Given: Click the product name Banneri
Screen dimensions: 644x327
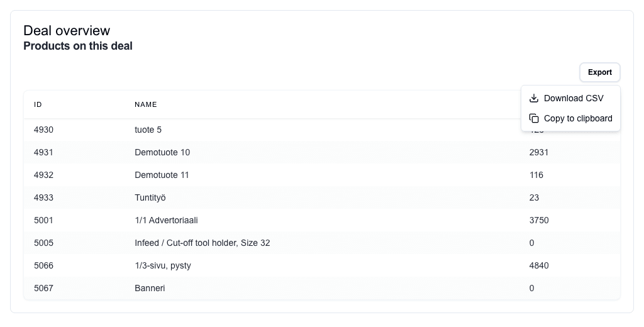Looking at the screenshot, I should (x=150, y=288).
